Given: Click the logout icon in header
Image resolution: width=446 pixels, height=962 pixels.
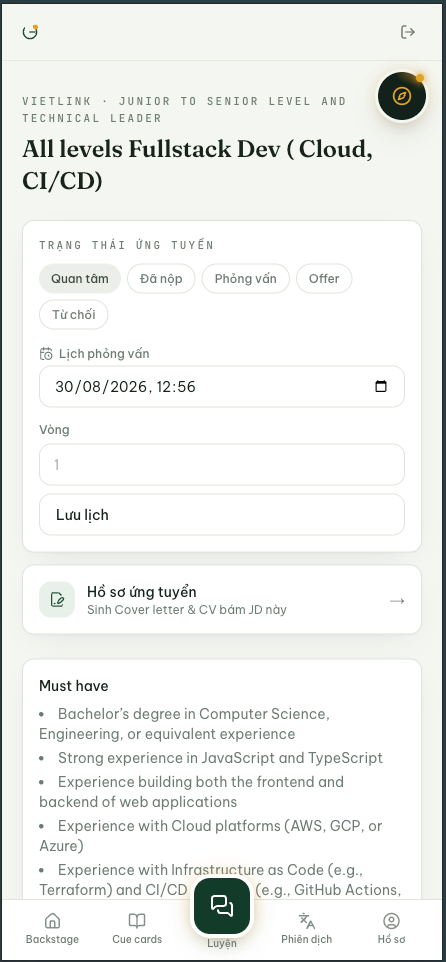Looking at the screenshot, I should 407,32.
